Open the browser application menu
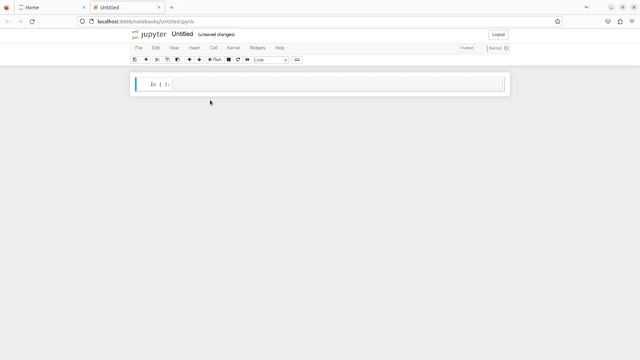The height and width of the screenshot is (360, 640). click(632, 22)
